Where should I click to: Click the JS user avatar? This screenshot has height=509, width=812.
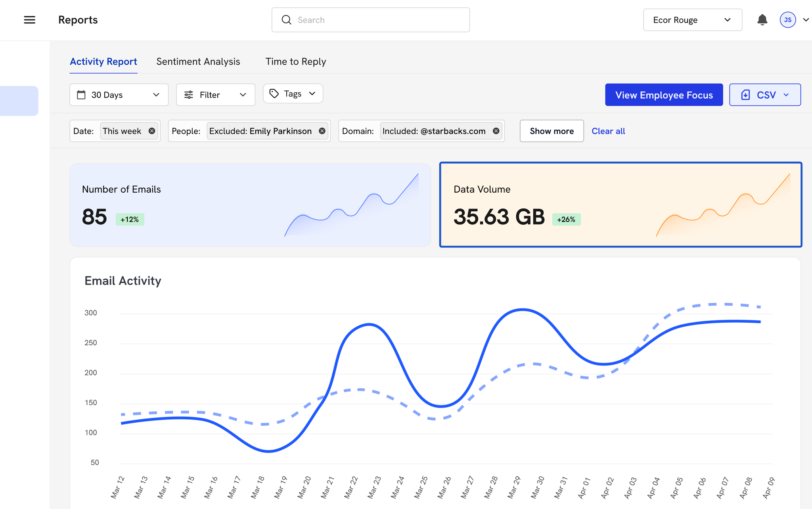pos(787,20)
